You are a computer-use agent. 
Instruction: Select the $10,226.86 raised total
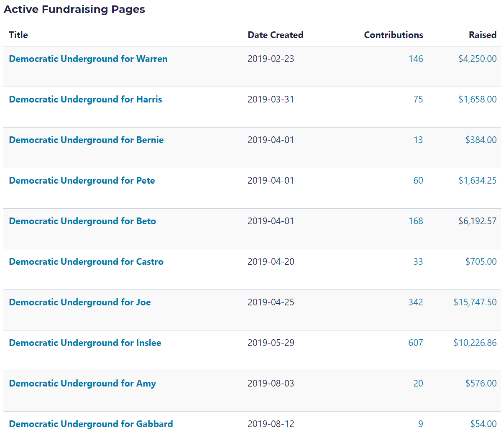[475, 343]
